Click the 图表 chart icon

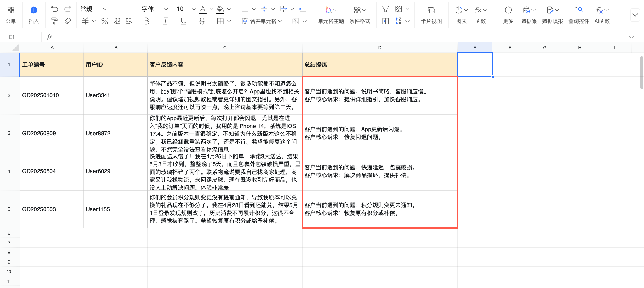pyautogui.click(x=459, y=10)
